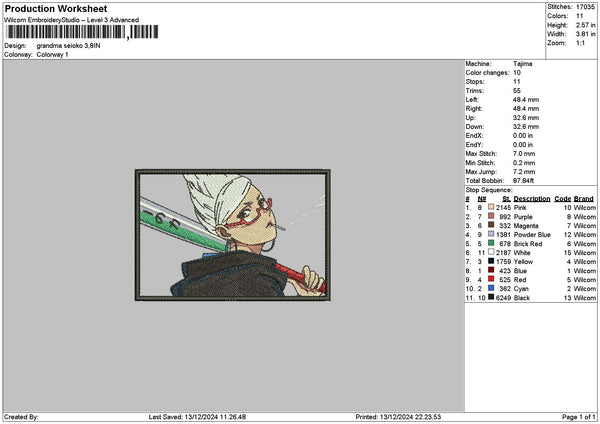Click the Production Worksheet title
The width and height of the screenshot is (600, 424).
(x=56, y=8)
